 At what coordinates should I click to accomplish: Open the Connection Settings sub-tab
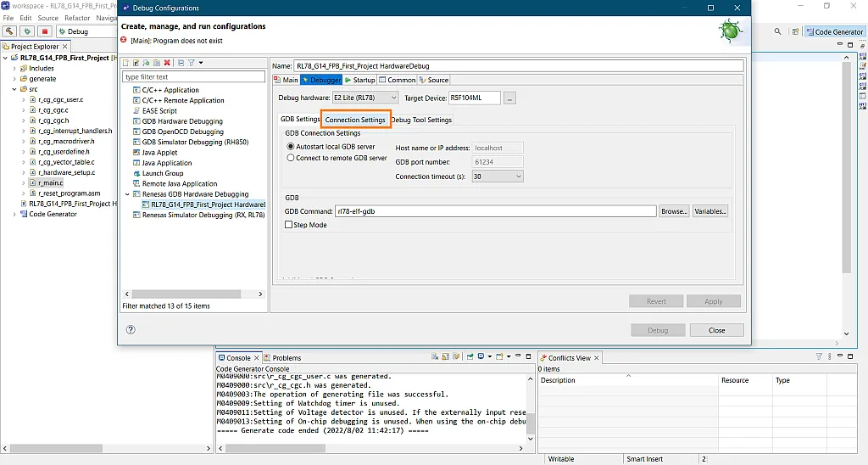pyautogui.click(x=355, y=120)
